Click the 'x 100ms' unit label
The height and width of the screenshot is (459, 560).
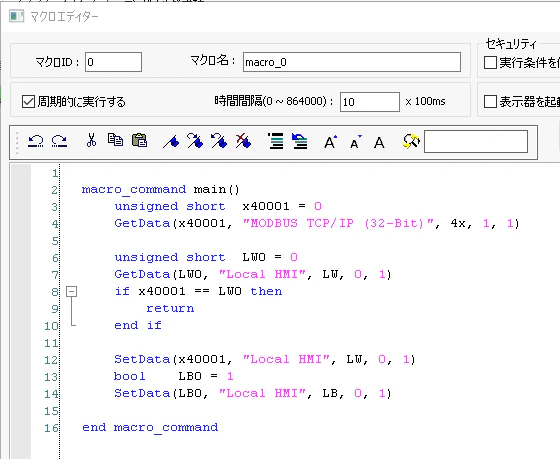425,101
